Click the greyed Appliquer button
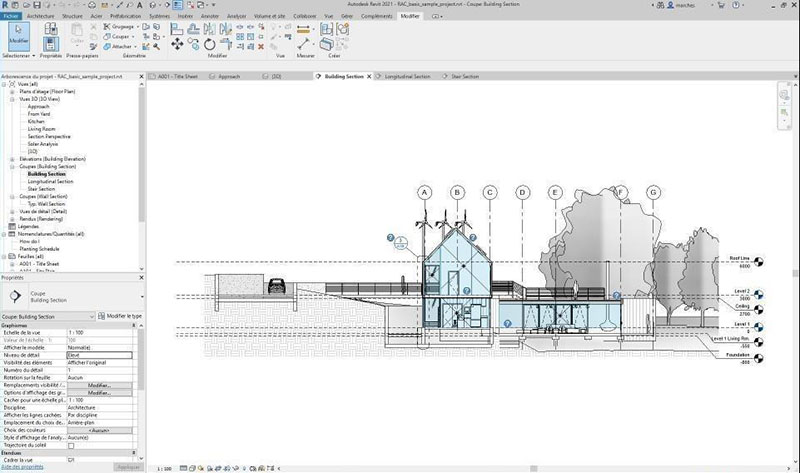800x473 pixels. coord(128,467)
